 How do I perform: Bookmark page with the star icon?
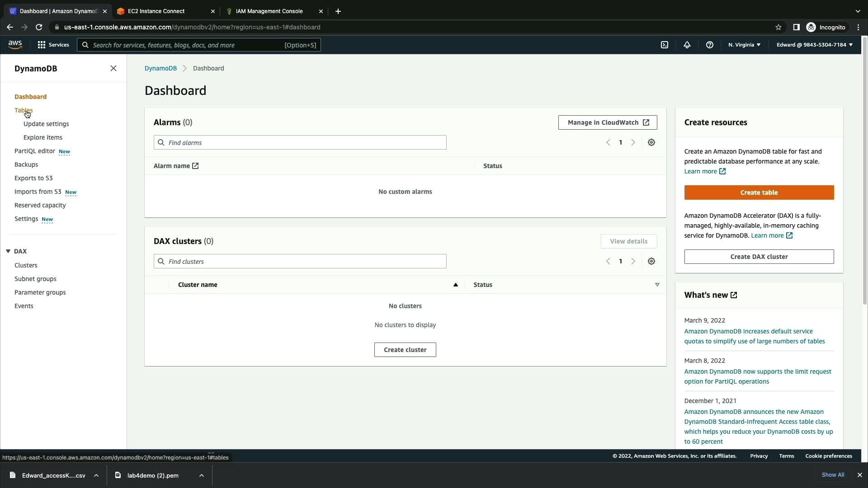pyautogui.click(x=778, y=27)
